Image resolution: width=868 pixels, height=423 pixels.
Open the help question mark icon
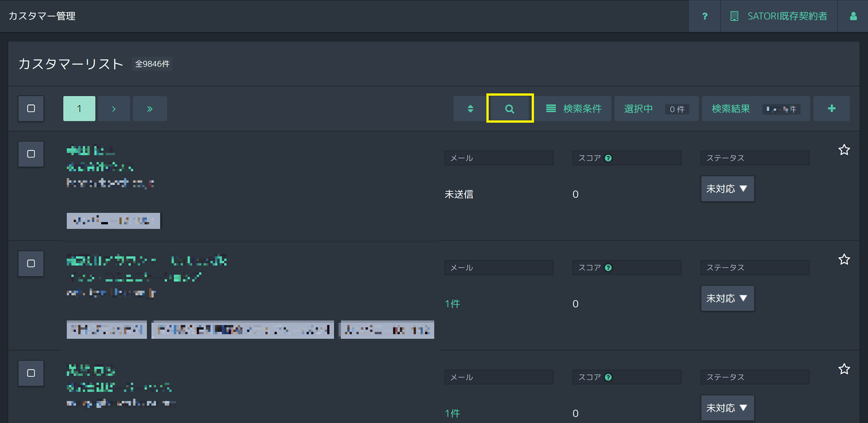coord(705,16)
